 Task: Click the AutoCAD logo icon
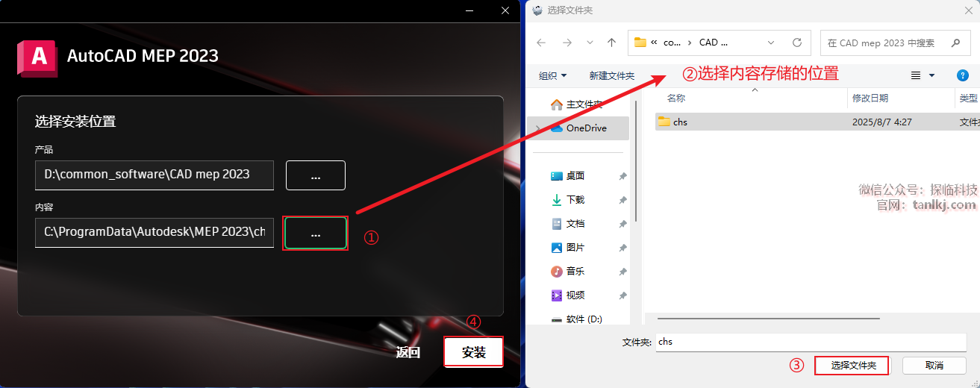point(37,57)
